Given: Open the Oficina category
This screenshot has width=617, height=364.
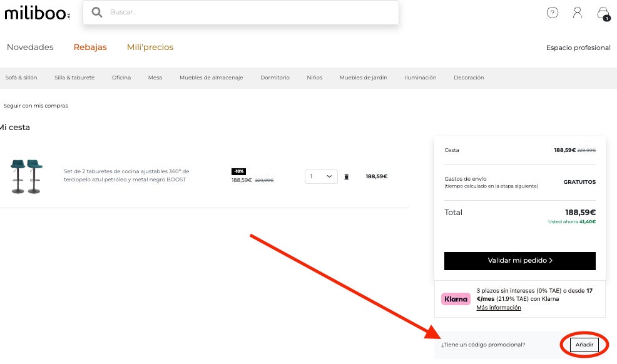Looking at the screenshot, I should (x=121, y=78).
